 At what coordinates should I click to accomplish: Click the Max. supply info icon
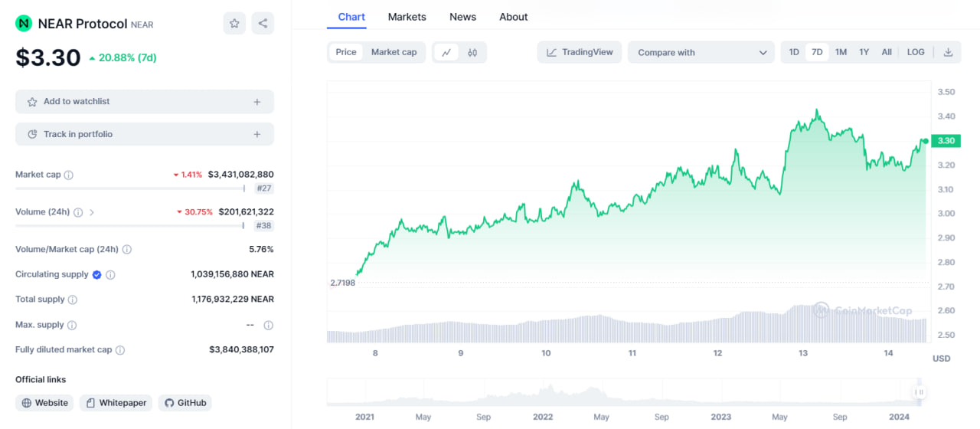(71, 325)
